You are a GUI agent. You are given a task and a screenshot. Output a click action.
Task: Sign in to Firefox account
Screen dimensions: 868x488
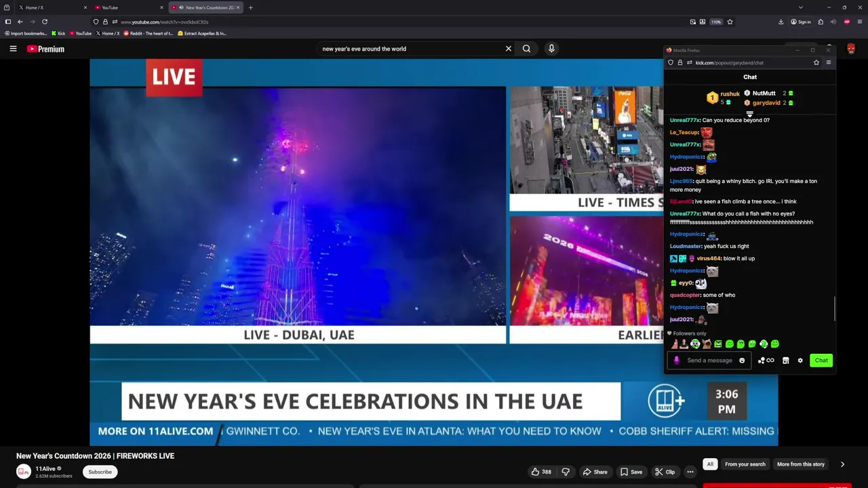801,22
